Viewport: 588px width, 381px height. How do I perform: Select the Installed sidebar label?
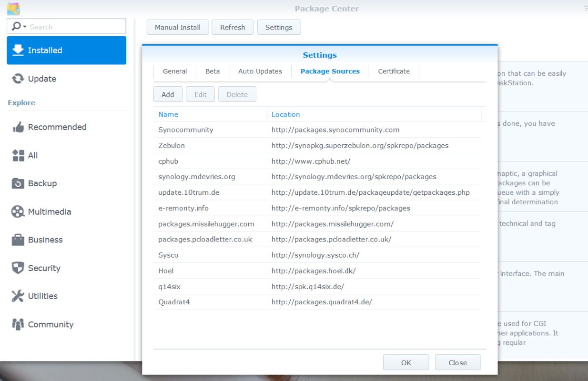(45, 50)
